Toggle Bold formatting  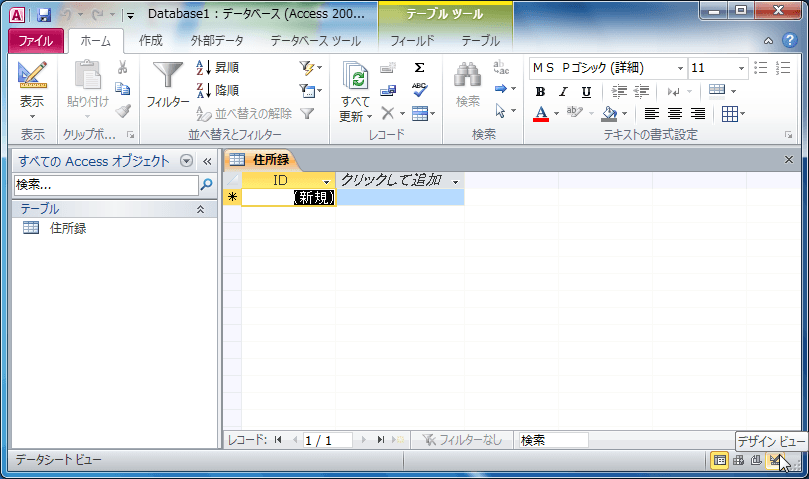[540, 91]
